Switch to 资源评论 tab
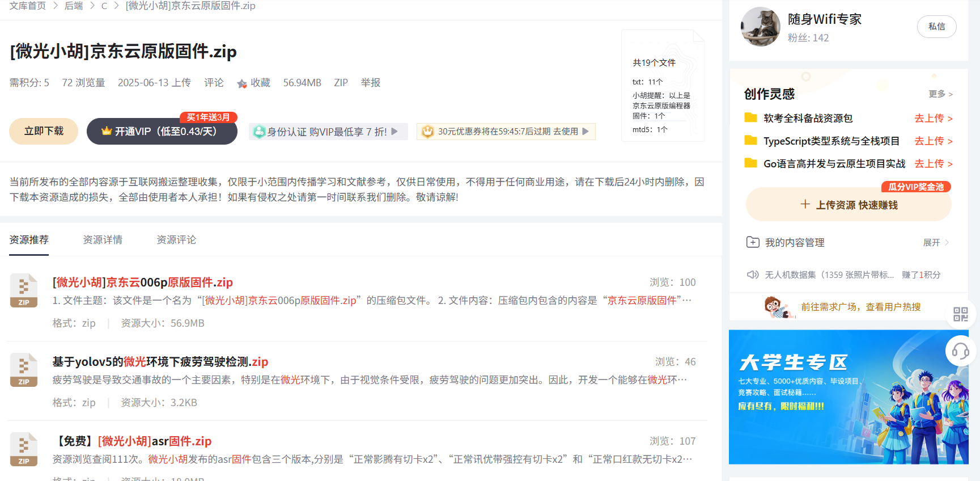The height and width of the screenshot is (481, 980). coord(176,240)
